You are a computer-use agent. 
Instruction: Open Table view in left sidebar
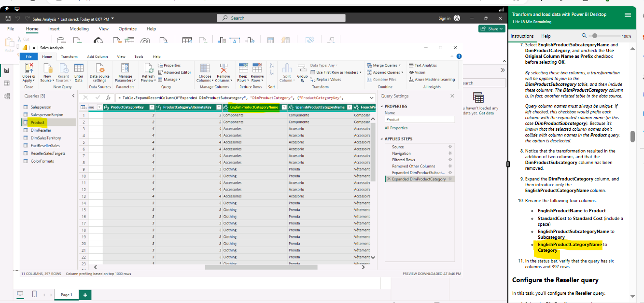[x=7, y=83]
